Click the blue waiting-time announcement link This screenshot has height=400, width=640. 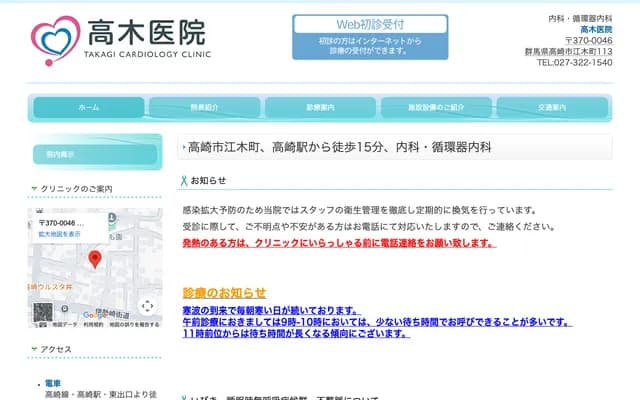tap(377, 322)
